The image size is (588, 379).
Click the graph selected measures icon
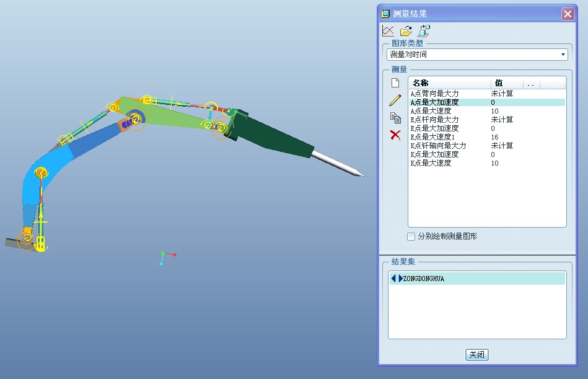click(388, 31)
